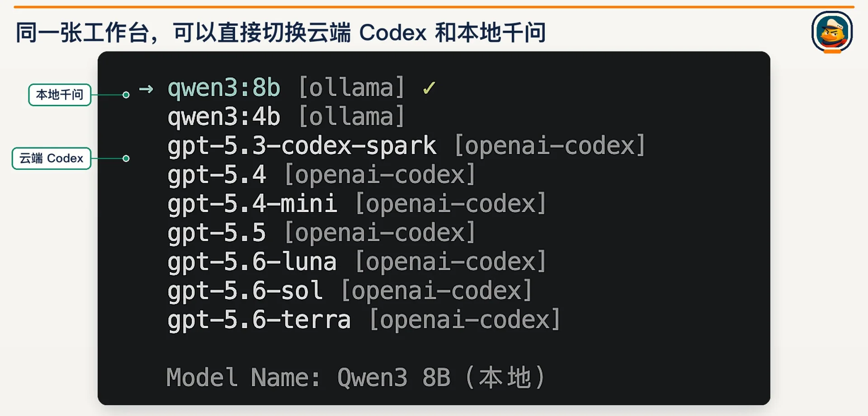868x416 pixels.
Task: Click the 云端 Codex callout label
Action: [52, 159]
